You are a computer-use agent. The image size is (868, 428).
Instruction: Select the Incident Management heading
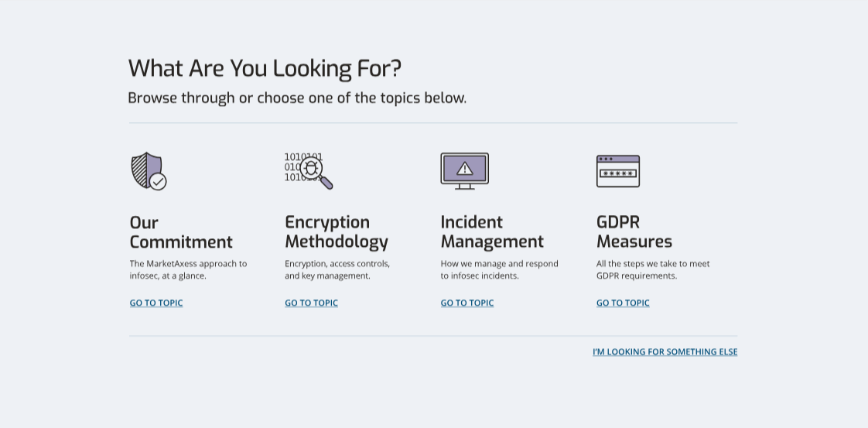pos(492,232)
